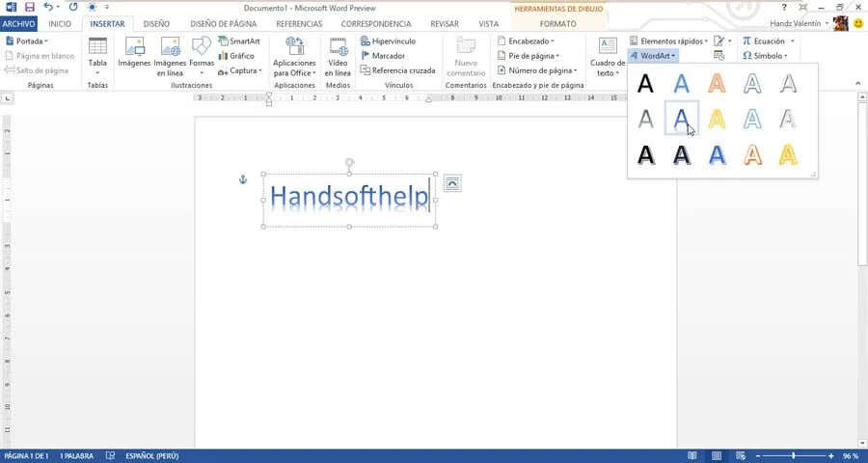Click the rotation handle above the WordArt box
The width and height of the screenshot is (868, 463).
349,162
